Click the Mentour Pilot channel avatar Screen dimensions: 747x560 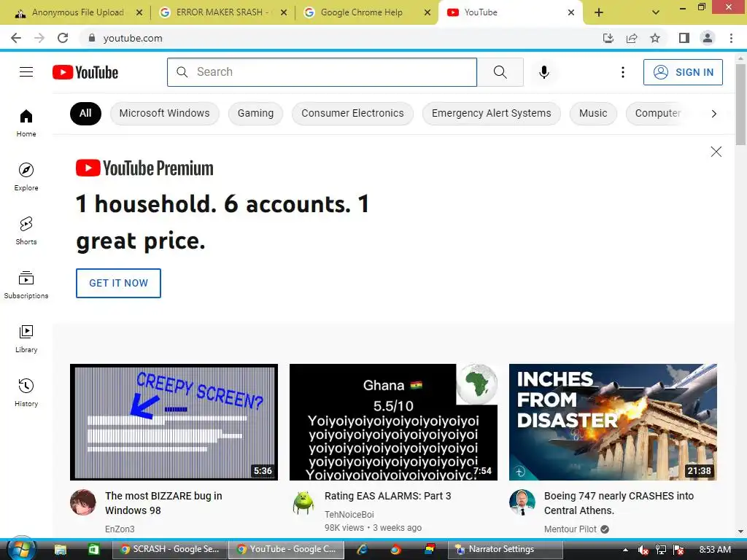[x=522, y=502]
